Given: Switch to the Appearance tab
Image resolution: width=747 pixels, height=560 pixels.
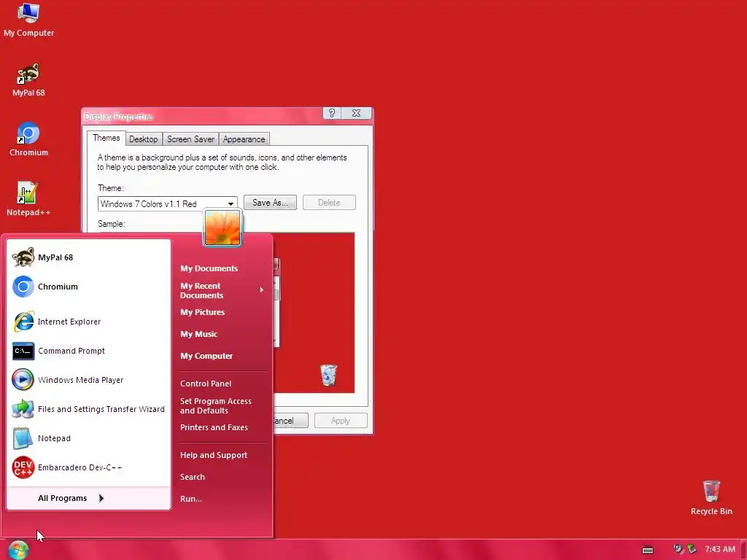Looking at the screenshot, I should [244, 139].
